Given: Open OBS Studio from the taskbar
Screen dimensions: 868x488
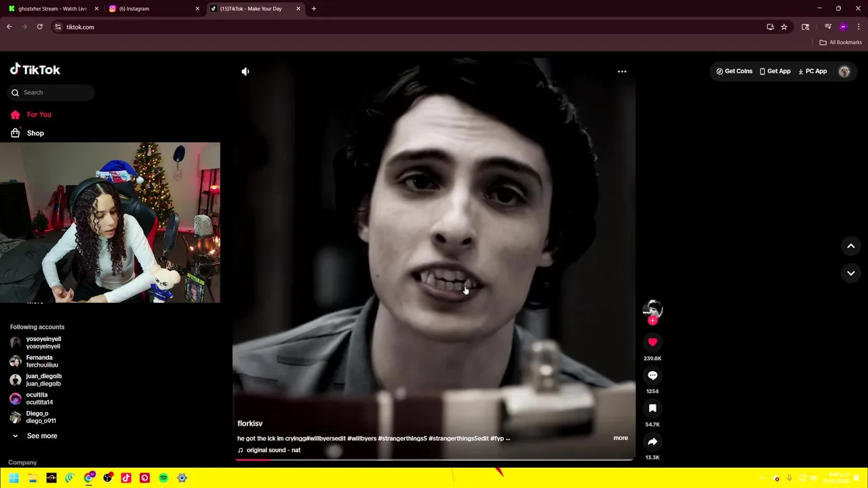Looking at the screenshot, I should click(x=107, y=478).
